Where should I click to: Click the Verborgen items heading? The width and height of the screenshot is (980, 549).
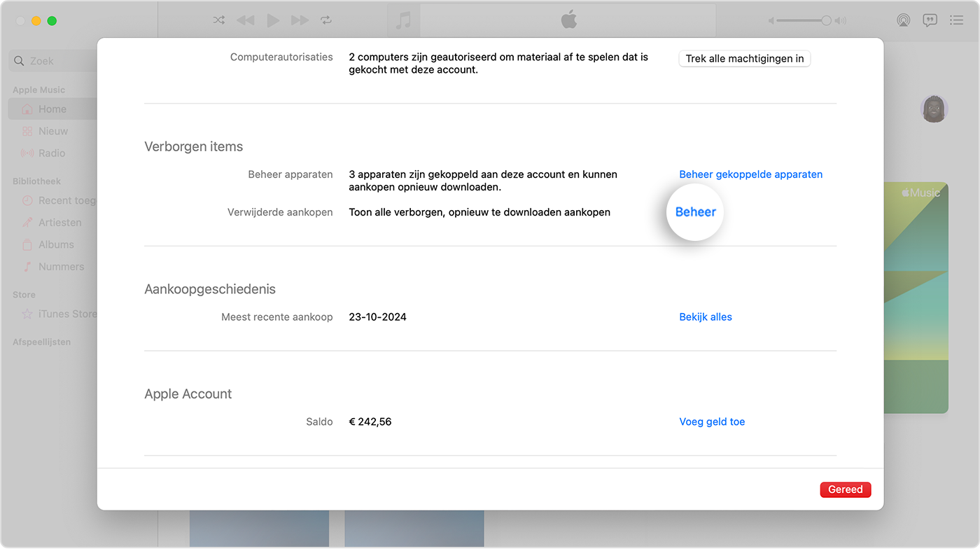(194, 146)
